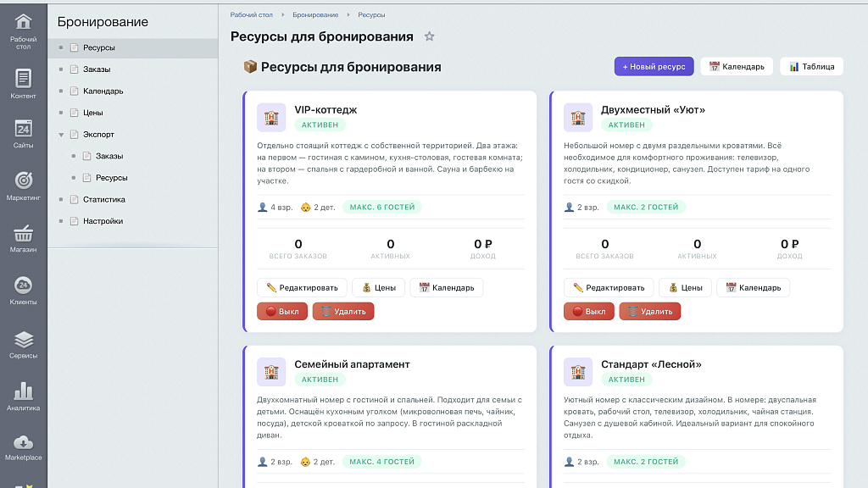Open the Рабочий стол sidebar icon

click(23, 23)
